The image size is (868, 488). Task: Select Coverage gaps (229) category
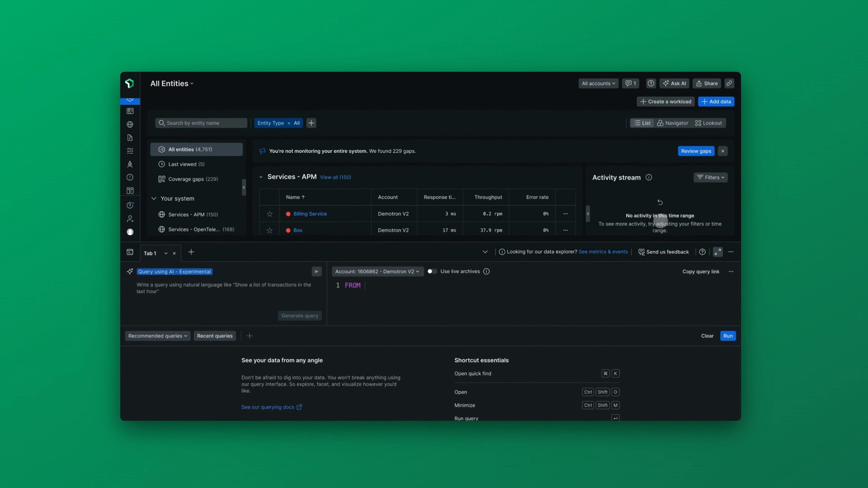coord(197,179)
